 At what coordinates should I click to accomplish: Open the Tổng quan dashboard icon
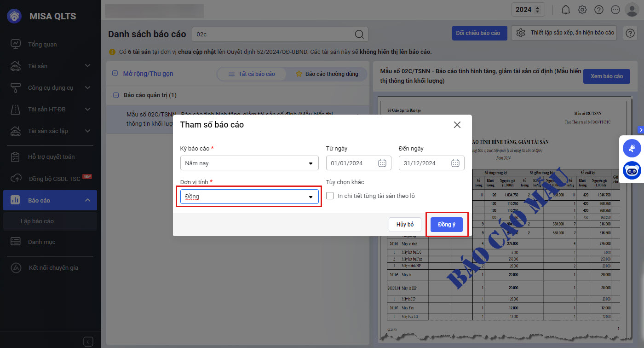[x=16, y=44]
